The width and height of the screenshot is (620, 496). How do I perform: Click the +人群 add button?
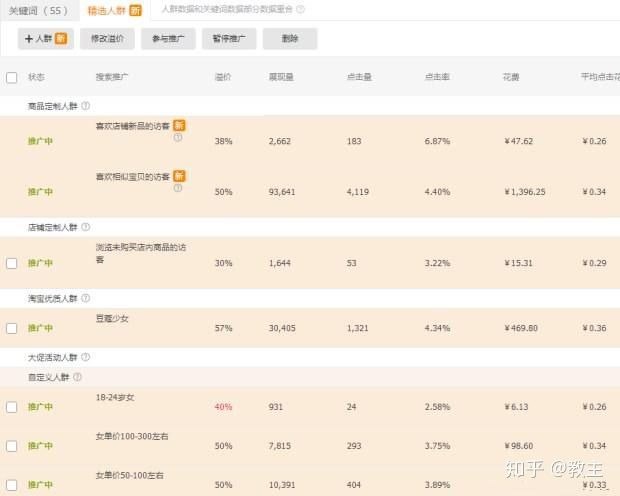click(44, 38)
